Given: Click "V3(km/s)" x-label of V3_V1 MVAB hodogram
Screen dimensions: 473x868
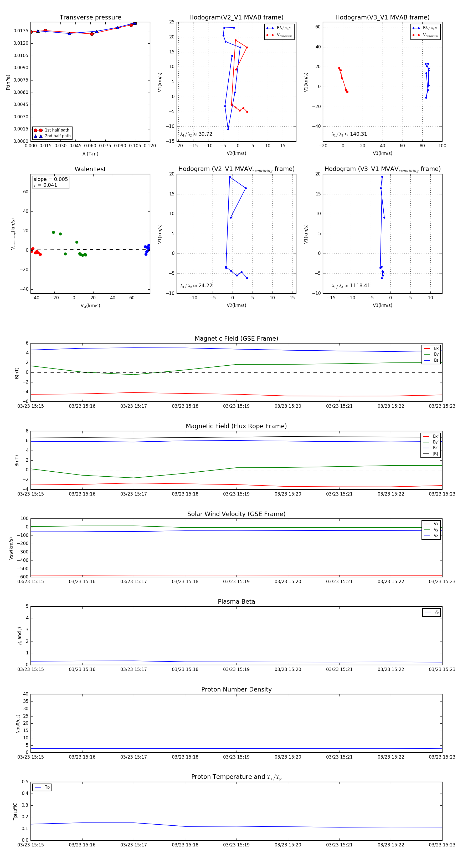Looking at the screenshot, I should point(382,154).
